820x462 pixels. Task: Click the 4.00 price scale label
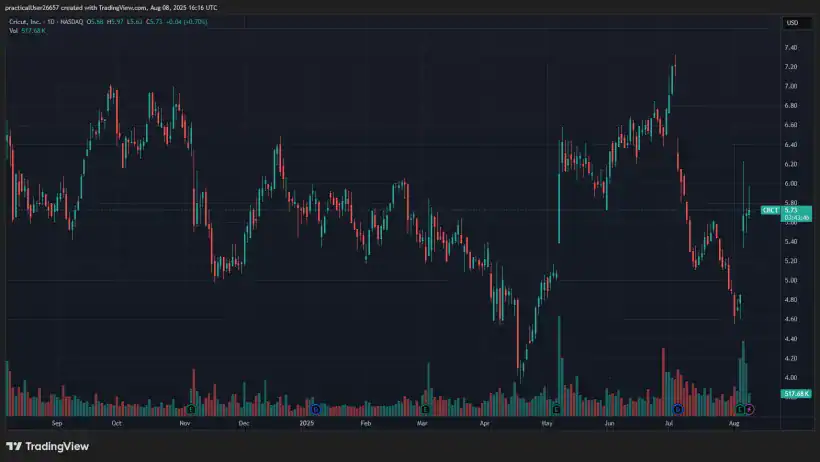point(790,377)
